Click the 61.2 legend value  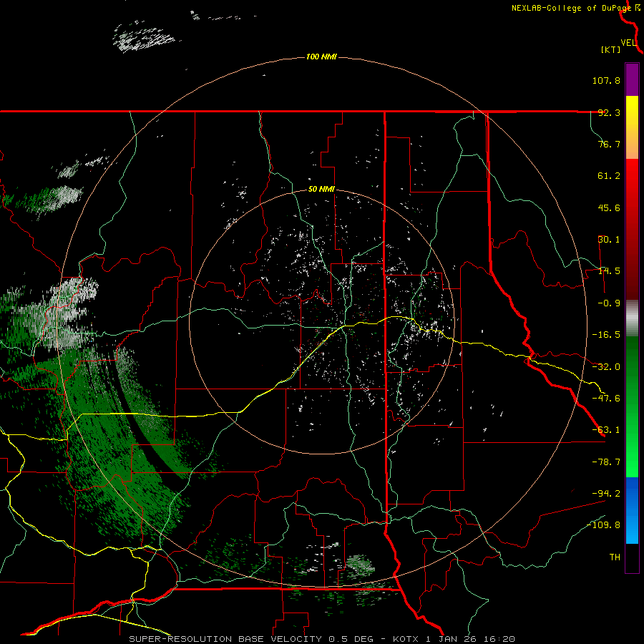click(x=609, y=176)
